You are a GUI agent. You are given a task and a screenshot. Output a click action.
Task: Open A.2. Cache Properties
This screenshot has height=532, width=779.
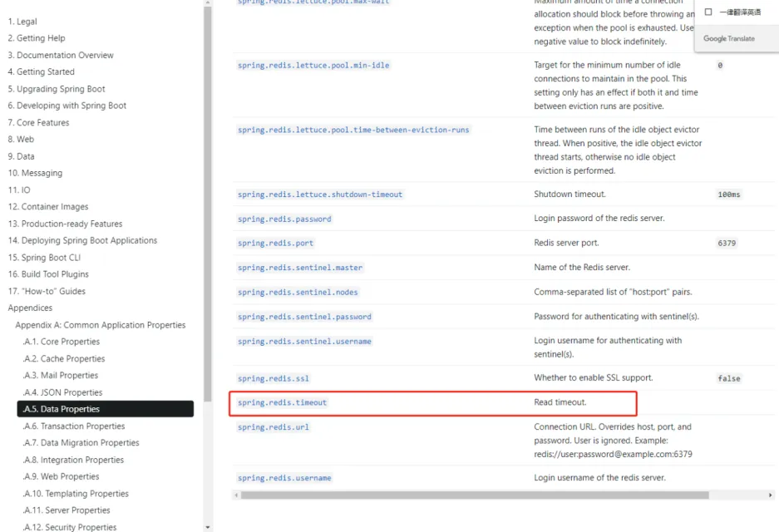click(x=64, y=358)
